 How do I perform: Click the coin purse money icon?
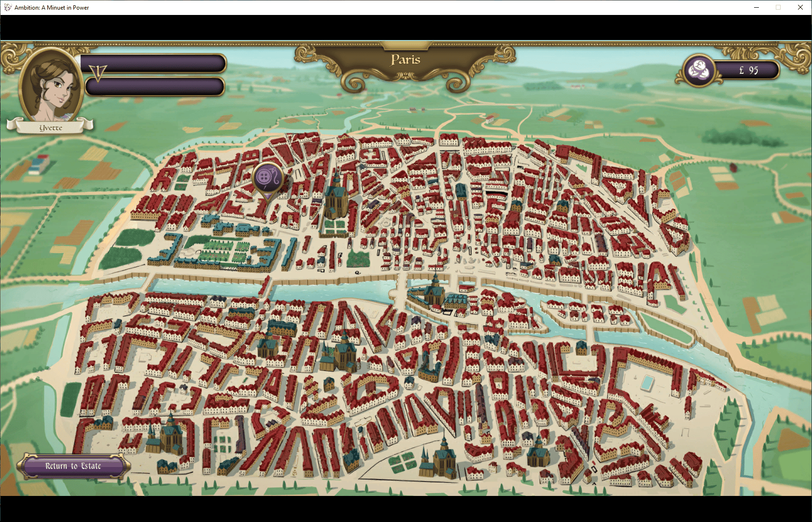(699, 70)
